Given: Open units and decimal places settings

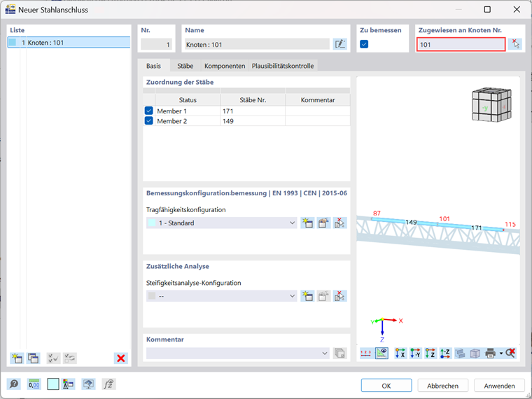Looking at the screenshot, I should [34, 384].
